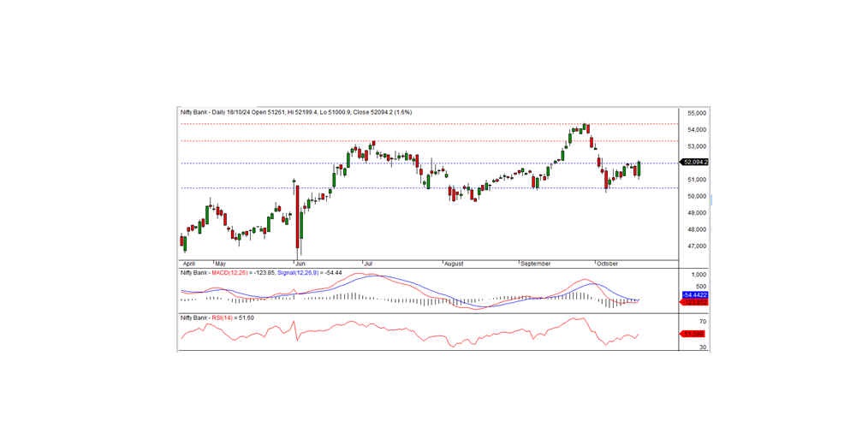Select the 53,000 price axis label
Viewport: 868px width, 445px height.
point(697,146)
